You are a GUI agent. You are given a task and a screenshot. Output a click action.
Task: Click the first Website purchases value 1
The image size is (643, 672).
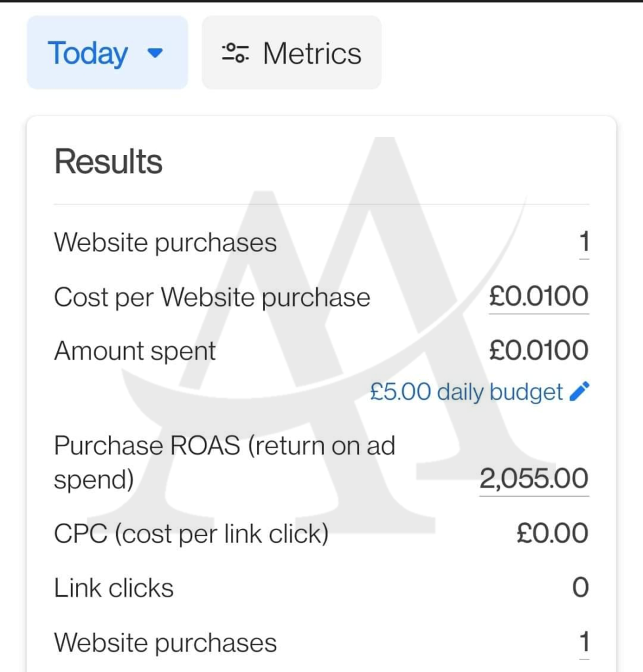[x=585, y=241]
